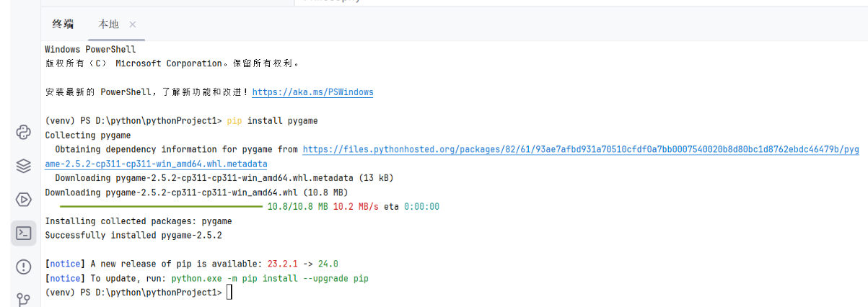This screenshot has width=868, height=307.
Task: Open the Git version control icon
Action: click(x=23, y=299)
